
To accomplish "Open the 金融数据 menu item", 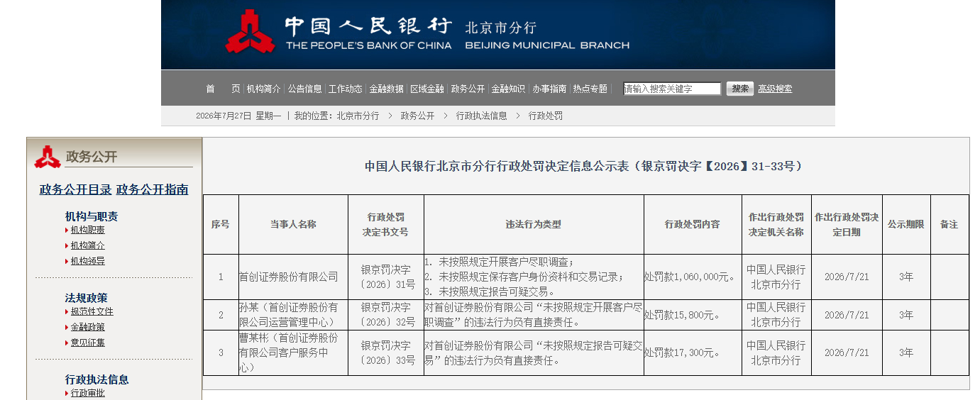I will click(387, 89).
